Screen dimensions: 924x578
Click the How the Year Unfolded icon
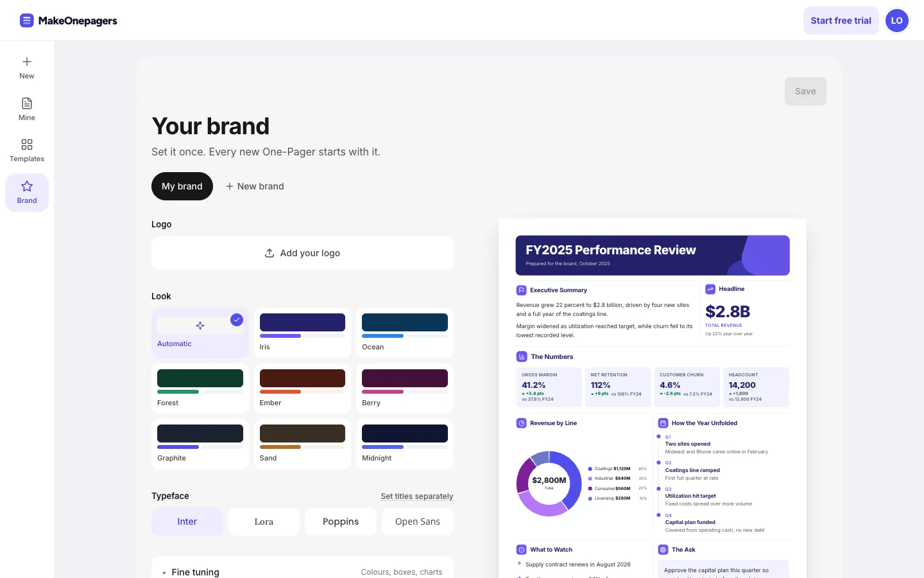click(x=663, y=423)
